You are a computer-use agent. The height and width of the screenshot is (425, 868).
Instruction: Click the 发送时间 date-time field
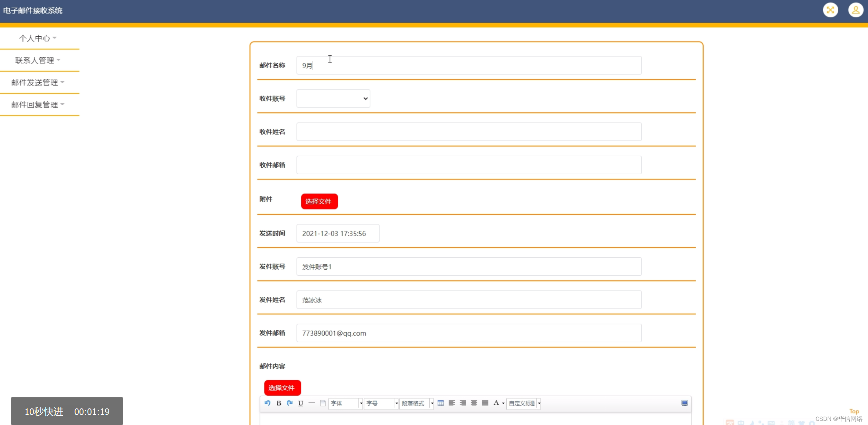click(337, 233)
